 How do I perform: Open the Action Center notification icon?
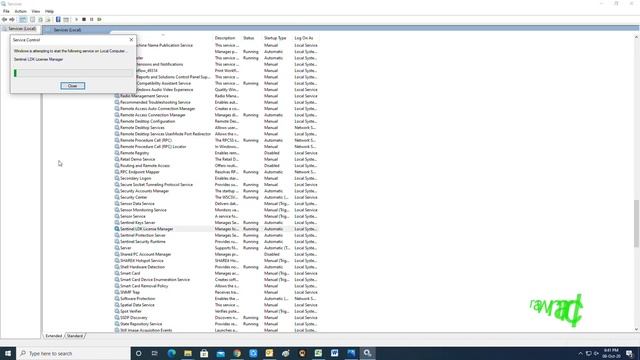pos(630,353)
